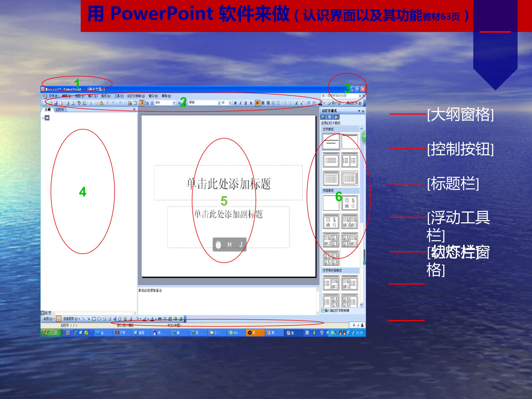Open the Slide Show menu
The image size is (532, 399).
[136, 96]
